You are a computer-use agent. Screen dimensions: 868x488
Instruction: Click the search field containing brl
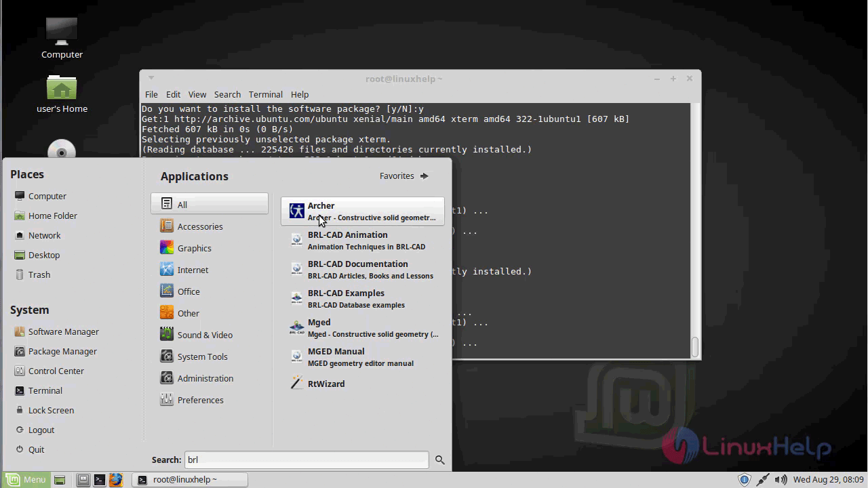(307, 460)
